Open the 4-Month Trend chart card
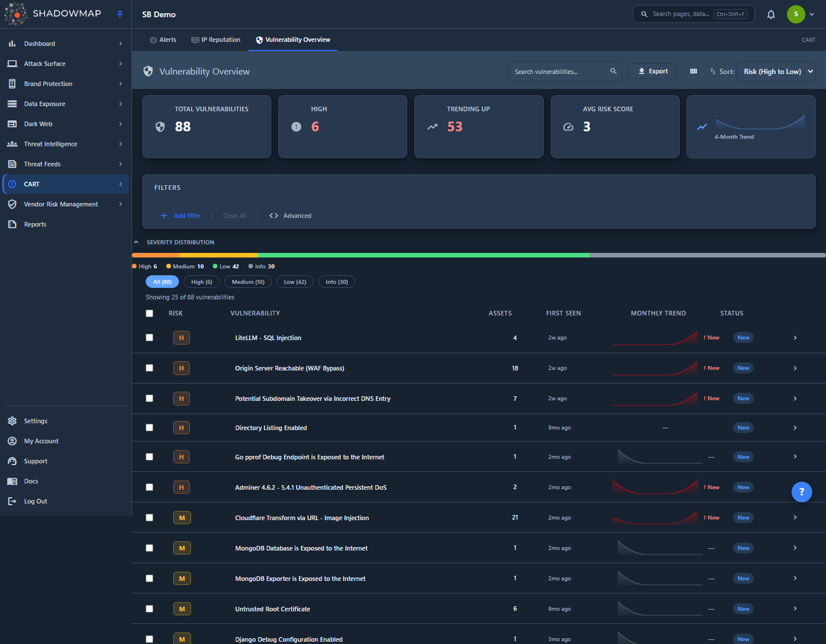Viewport: 826px width, 644px height. point(751,127)
